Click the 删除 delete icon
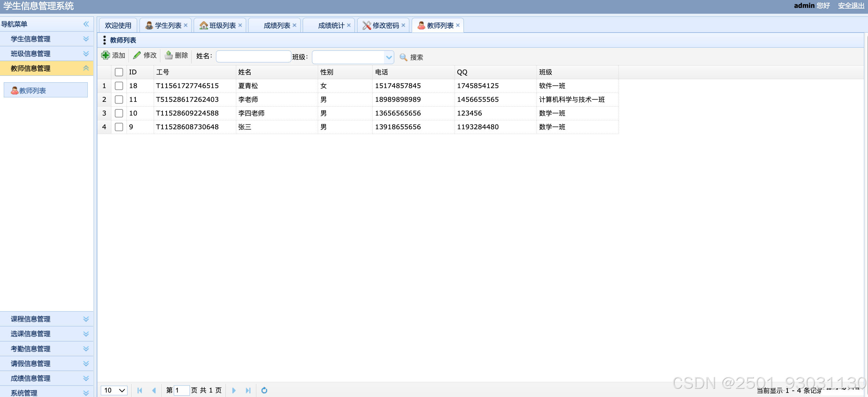This screenshot has height=397, width=868. [169, 55]
